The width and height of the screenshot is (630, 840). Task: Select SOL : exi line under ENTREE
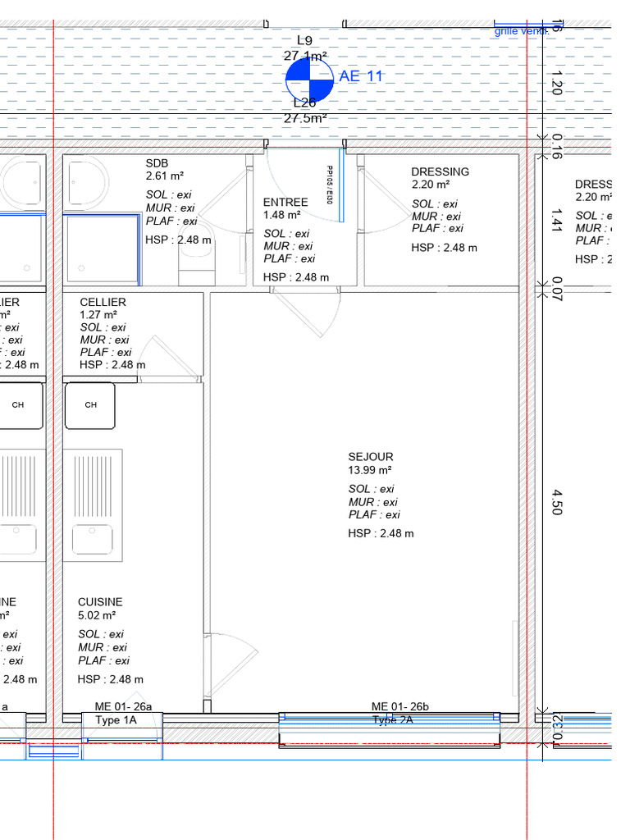point(286,234)
